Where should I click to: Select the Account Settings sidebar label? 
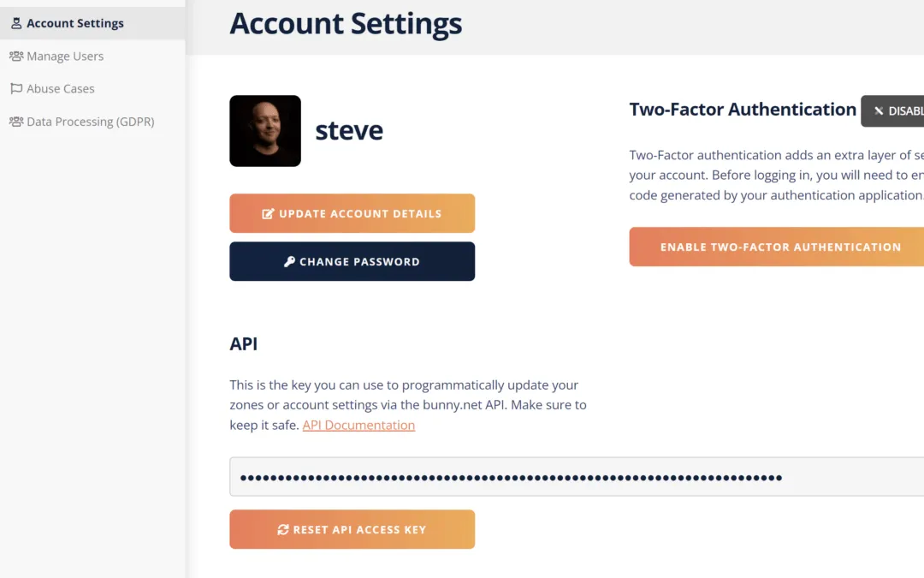click(x=75, y=23)
